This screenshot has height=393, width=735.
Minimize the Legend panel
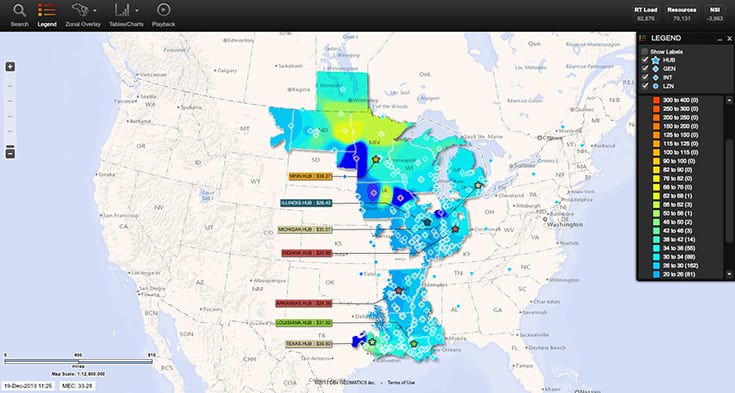click(720, 39)
